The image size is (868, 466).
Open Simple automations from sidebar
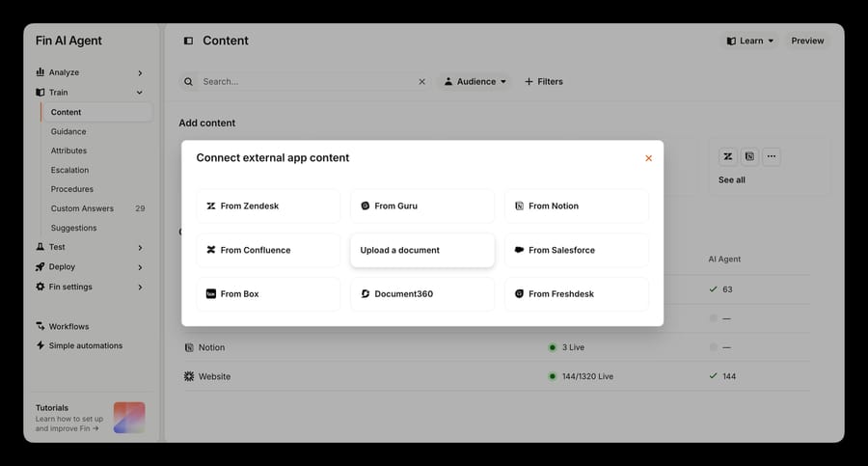[85, 345]
